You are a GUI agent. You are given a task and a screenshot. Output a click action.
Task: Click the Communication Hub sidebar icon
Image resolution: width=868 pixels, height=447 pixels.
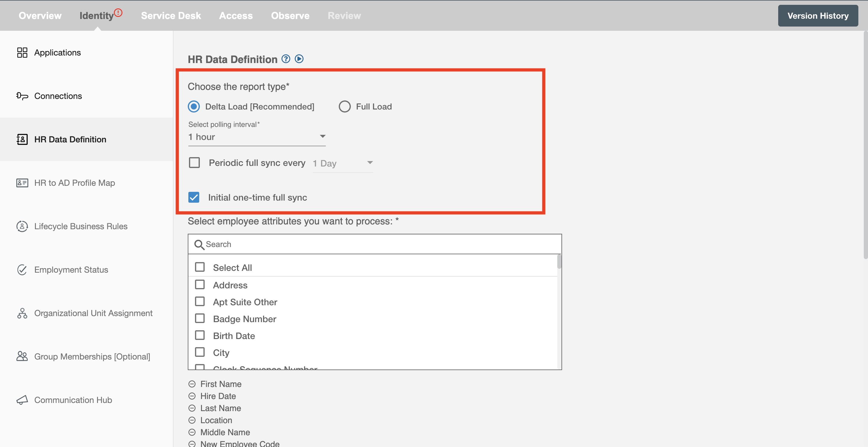(x=22, y=399)
